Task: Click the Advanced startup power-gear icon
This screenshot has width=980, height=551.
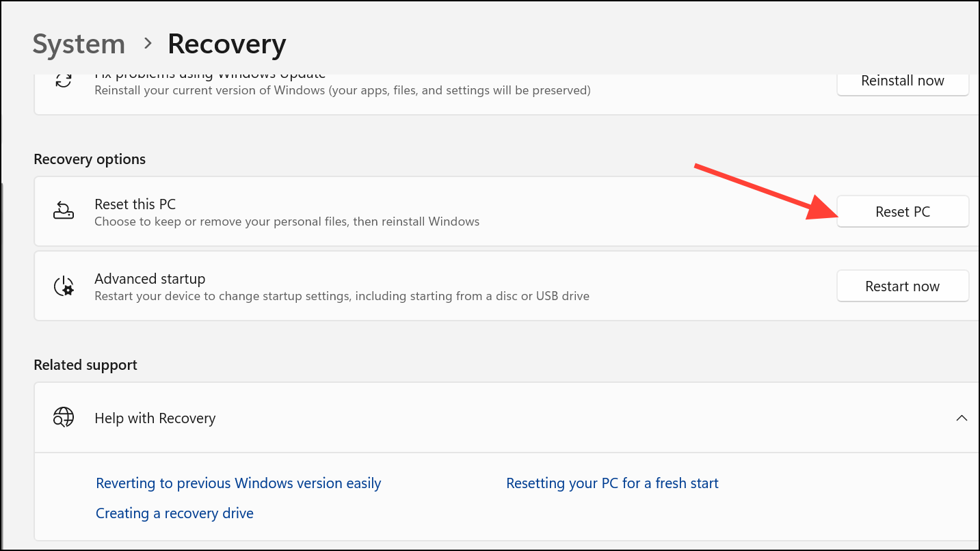Action: [64, 286]
